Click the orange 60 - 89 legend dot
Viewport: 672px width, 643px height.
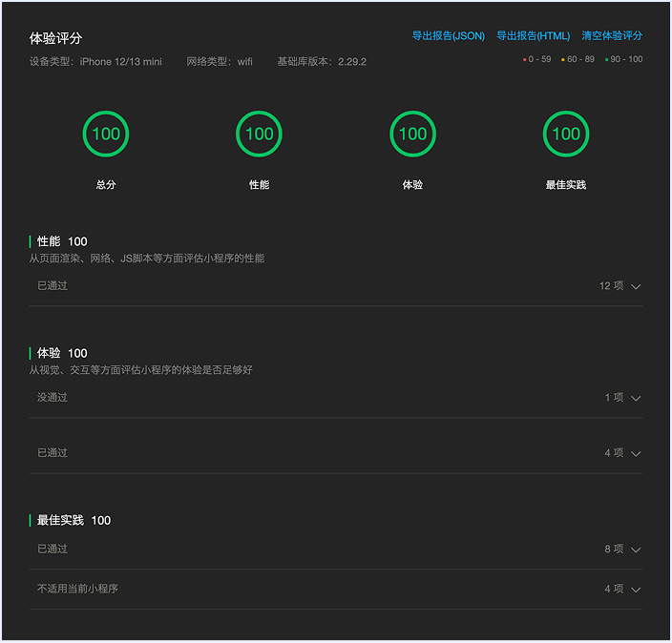tap(563, 60)
